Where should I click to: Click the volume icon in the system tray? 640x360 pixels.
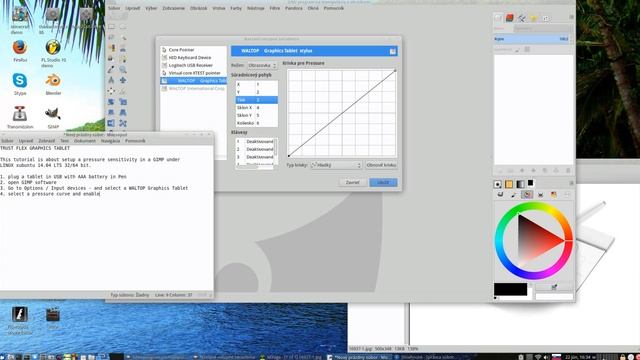pyautogui.click(x=546, y=357)
